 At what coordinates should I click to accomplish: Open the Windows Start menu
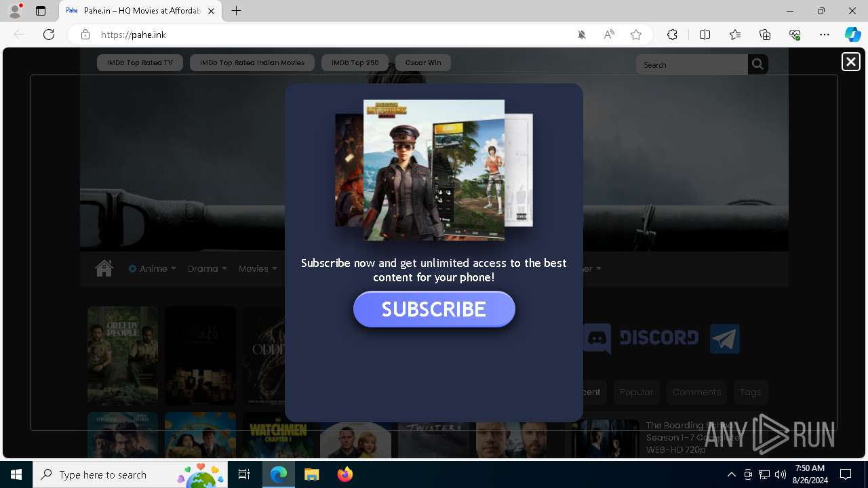[16, 474]
